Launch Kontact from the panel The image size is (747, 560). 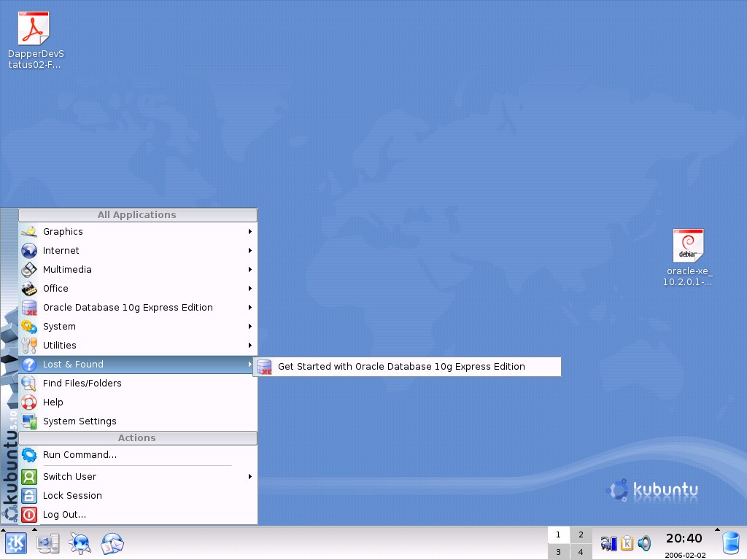click(112, 543)
